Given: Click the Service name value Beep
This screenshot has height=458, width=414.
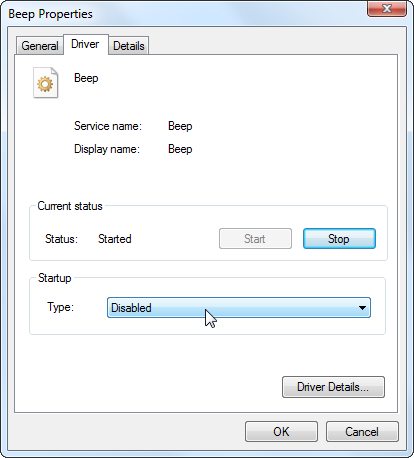Looking at the screenshot, I should tap(180, 126).
